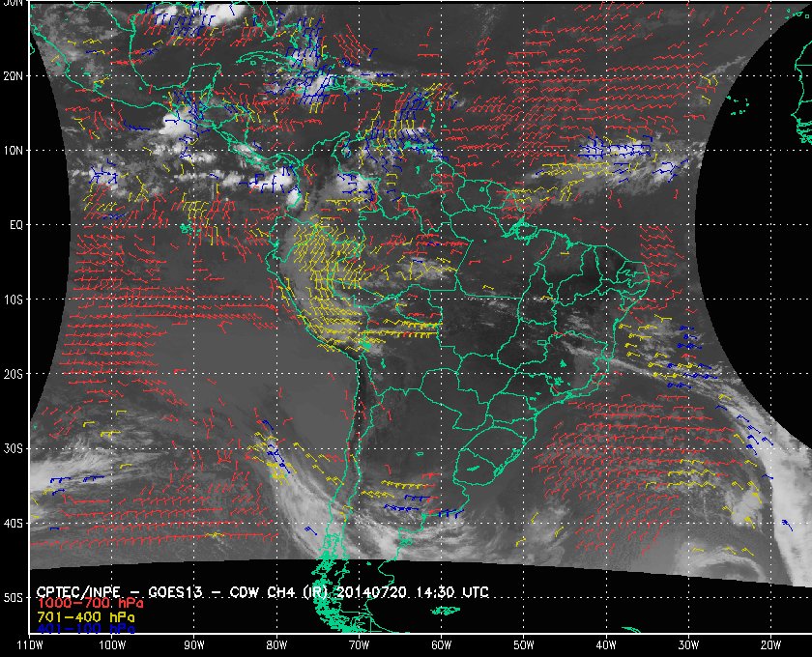Select the 30W longitude label
Screen dimensions: 812x657
[688, 644]
